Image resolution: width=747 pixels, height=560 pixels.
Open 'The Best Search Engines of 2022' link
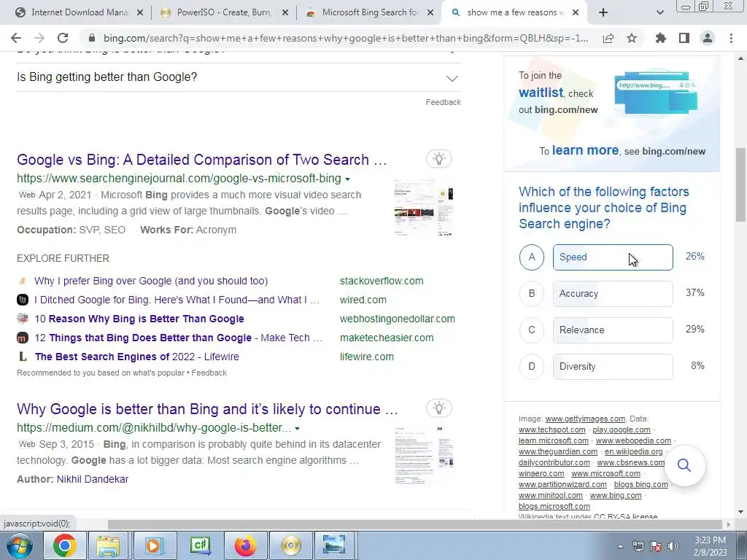(x=136, y=357)
